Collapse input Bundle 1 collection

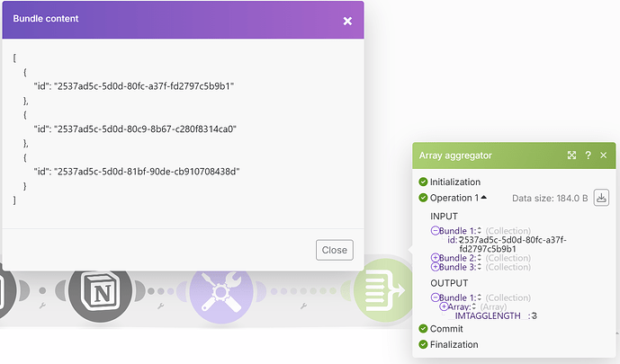coord(435,230)
